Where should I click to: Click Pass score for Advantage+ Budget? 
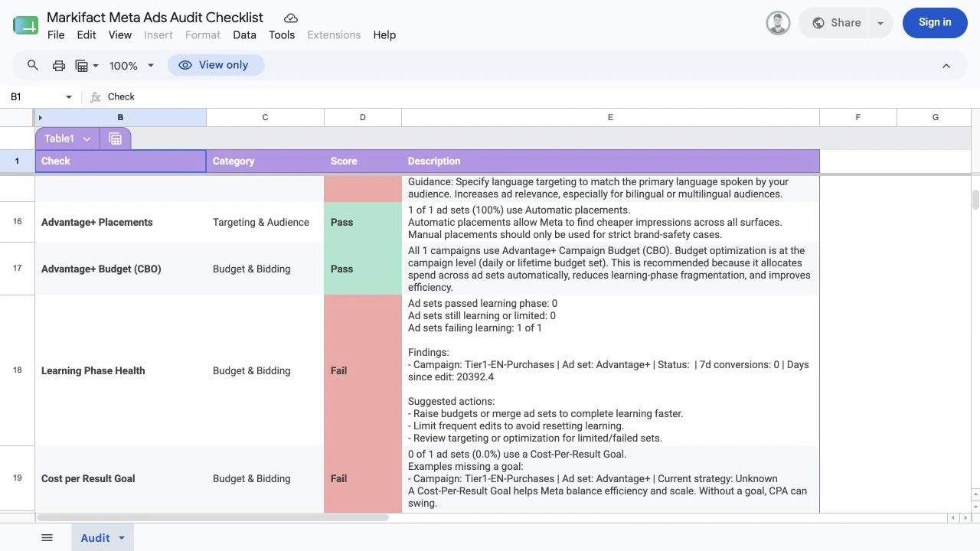pyautogui.click(x=363, y=269)
